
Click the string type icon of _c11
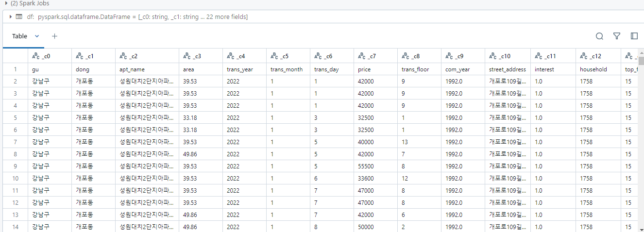click(539, 56)
